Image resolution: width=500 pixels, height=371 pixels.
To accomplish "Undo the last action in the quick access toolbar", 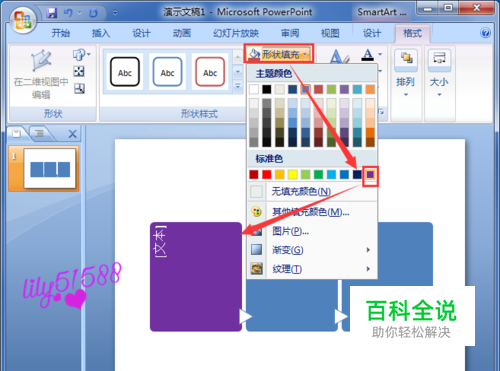I will (68, 13).
